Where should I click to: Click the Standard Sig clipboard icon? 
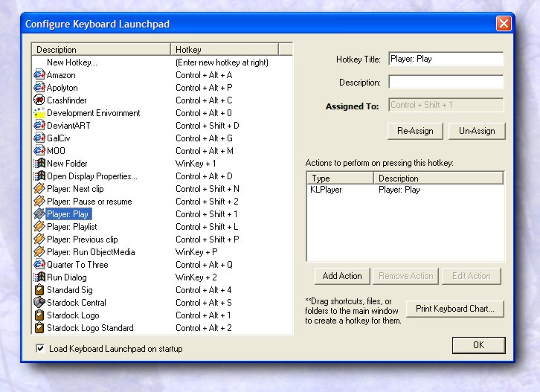coord(39,289)
